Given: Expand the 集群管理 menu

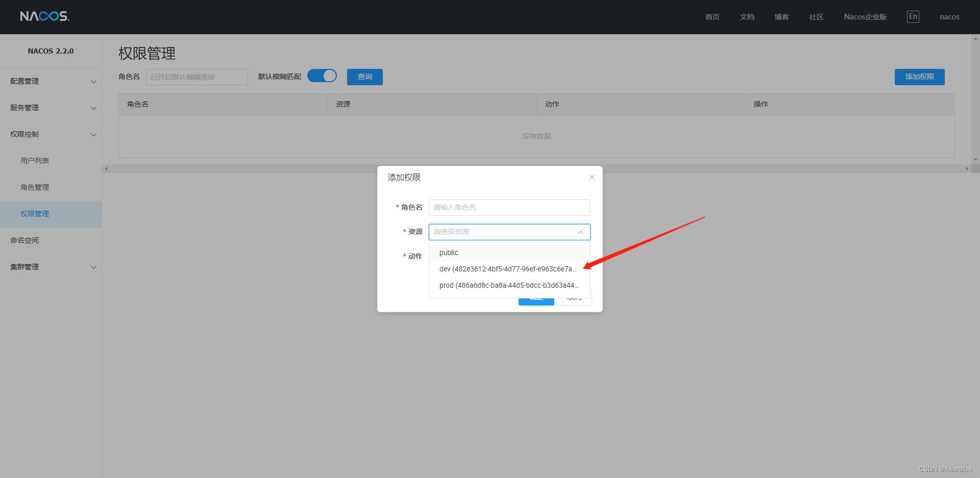Looking at the screenshot, I should (51, 267).
